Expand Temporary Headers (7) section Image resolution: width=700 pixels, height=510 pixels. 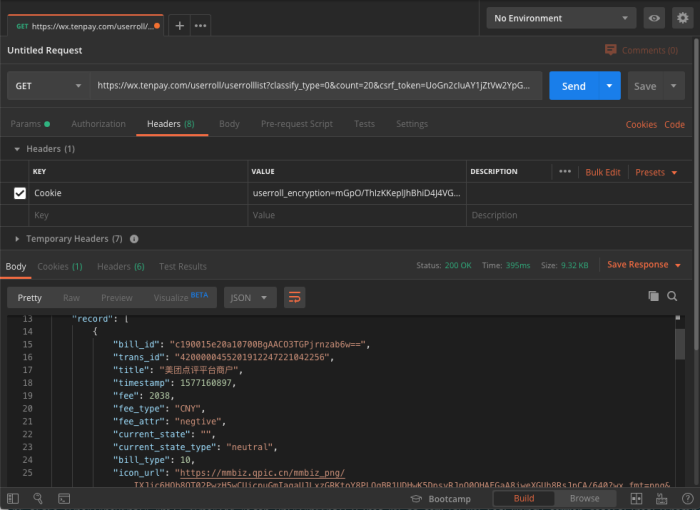[x=17, y=239]
